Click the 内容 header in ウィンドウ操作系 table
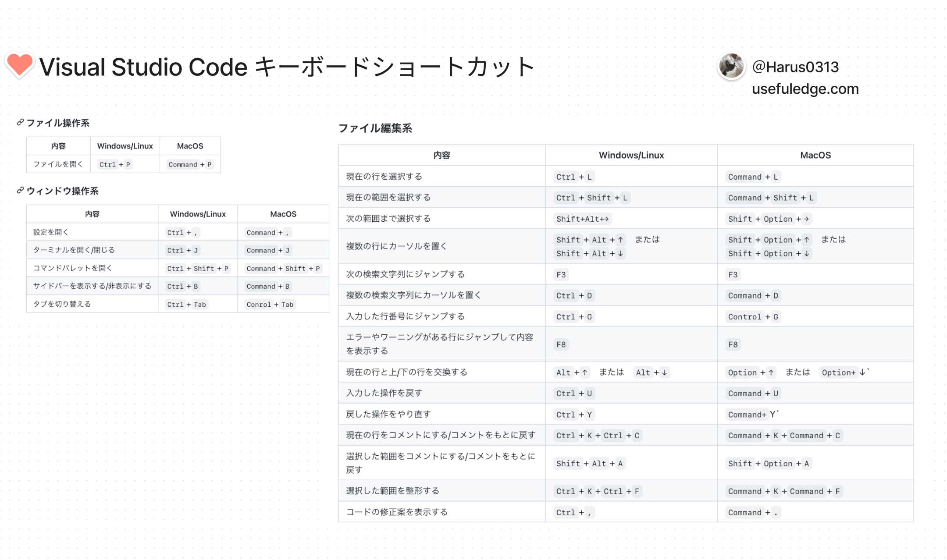 (92, 214)
